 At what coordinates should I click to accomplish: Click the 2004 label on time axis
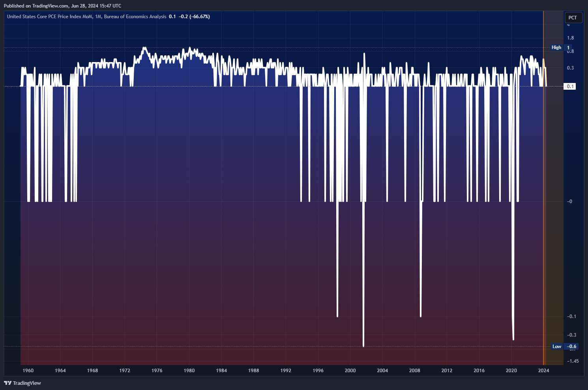[x=382, y=371]
